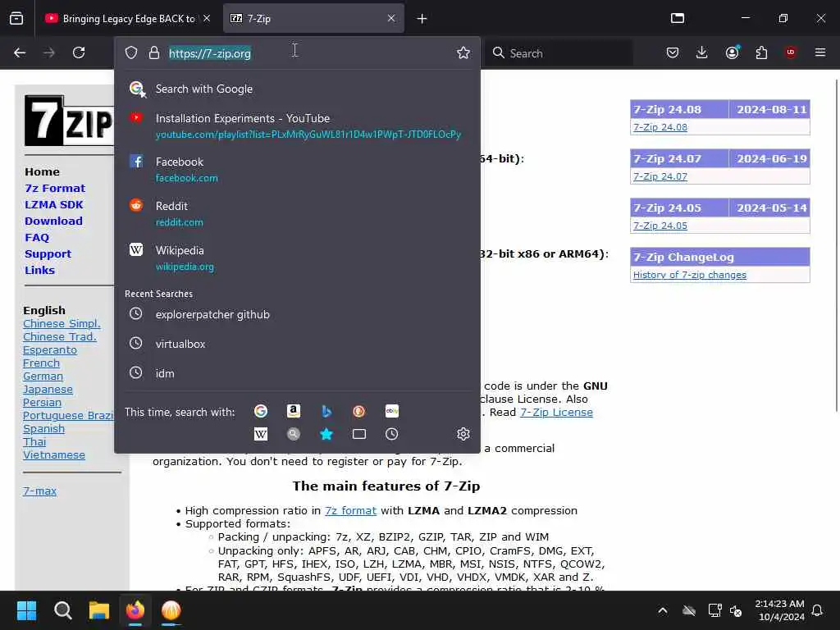Open the 7z format link in features
Image resolution: width=840 pixels, height=630 pixels.
click(x=351, y=510)
